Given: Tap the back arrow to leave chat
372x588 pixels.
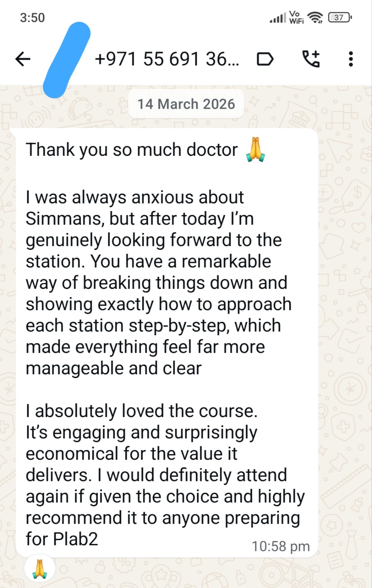Looking at the screenshot, I should point(23,59).
